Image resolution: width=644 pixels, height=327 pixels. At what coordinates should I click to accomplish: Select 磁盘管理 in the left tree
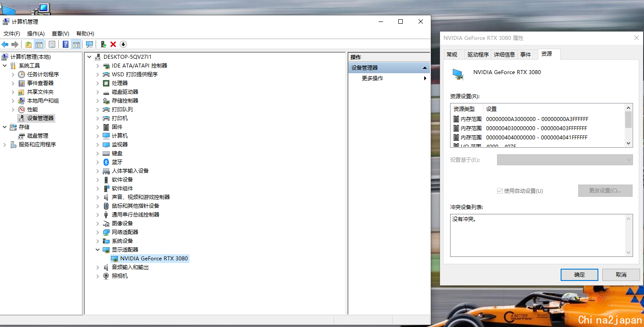[x=38, y=136]
